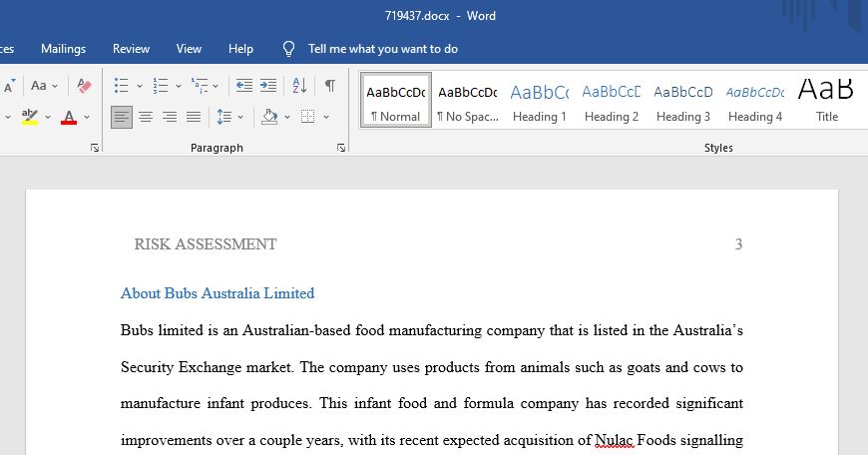Viewport: 868px width, 455px height.
Task: Click the misspelled word Nulac
Action: click(614, 440)
